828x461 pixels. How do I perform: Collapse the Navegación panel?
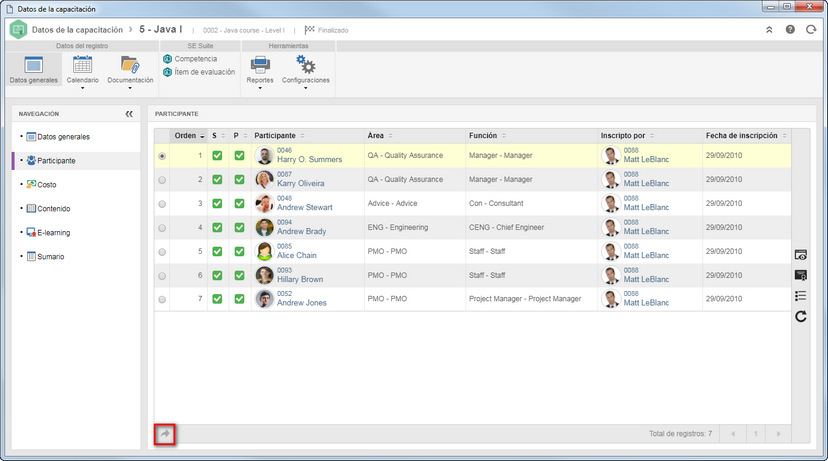(129, 114)
